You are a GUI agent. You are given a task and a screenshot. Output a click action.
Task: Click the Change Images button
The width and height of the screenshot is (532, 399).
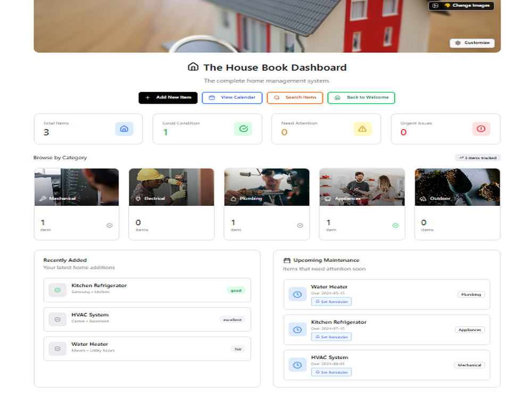click(x=461, y=5)
